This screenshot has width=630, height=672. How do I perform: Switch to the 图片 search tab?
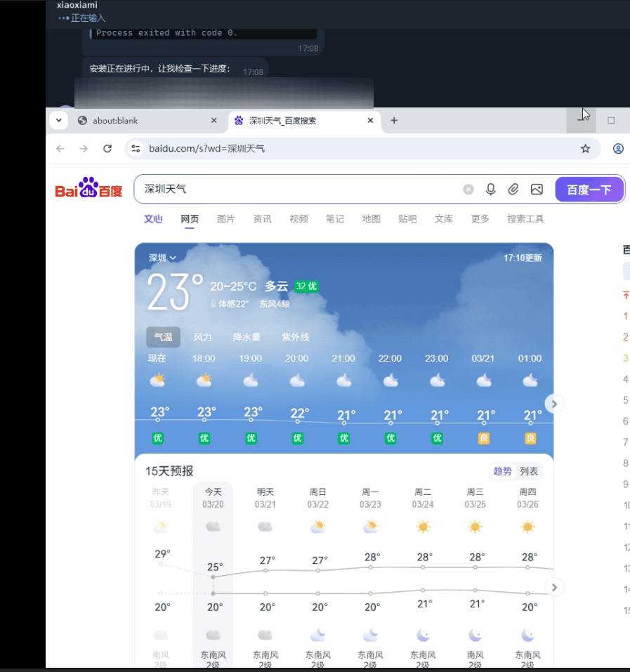click(x=225, y=218)
